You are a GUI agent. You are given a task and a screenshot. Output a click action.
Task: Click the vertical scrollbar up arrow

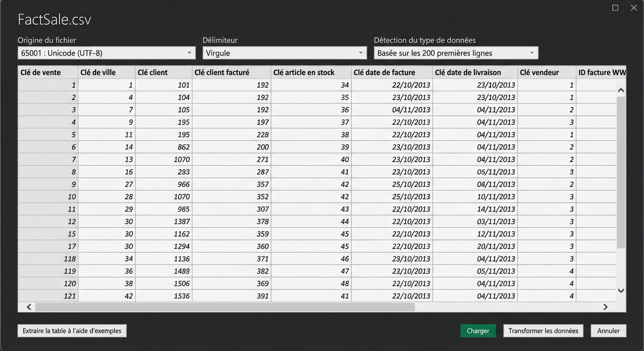621,90
